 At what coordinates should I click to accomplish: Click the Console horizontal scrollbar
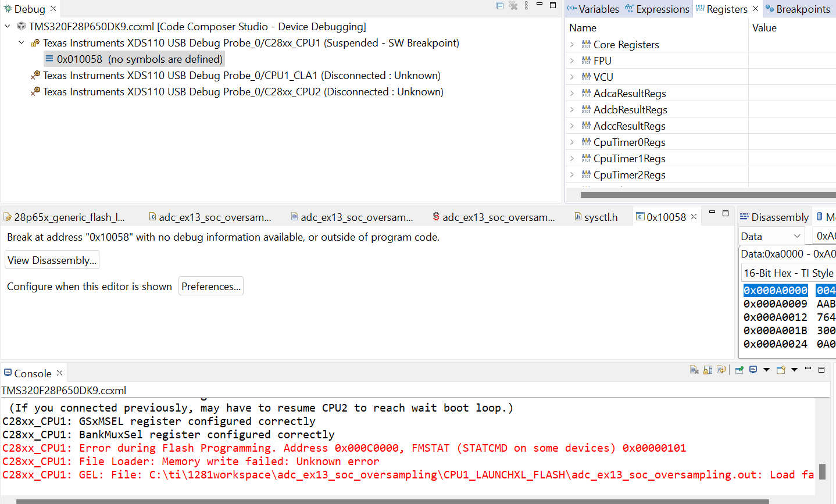[x=392, y=501]
